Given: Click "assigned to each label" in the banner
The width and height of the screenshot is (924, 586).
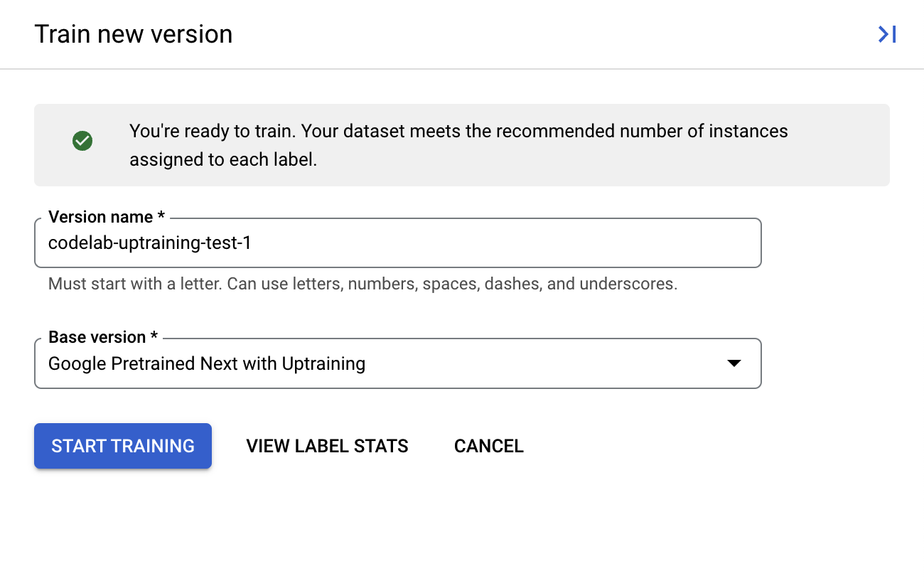Looking at the screenshot, I should pos(222,160).
